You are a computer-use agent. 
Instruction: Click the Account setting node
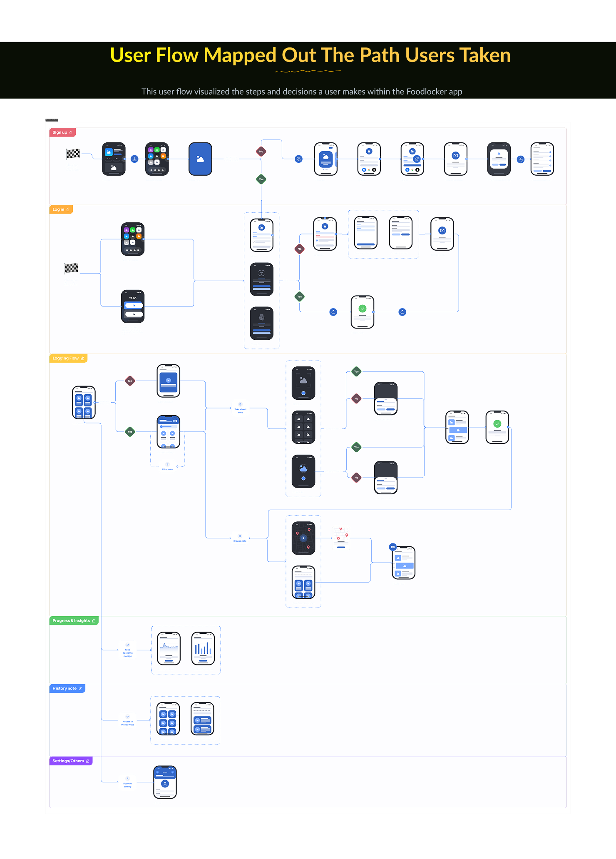pos(127,782)
